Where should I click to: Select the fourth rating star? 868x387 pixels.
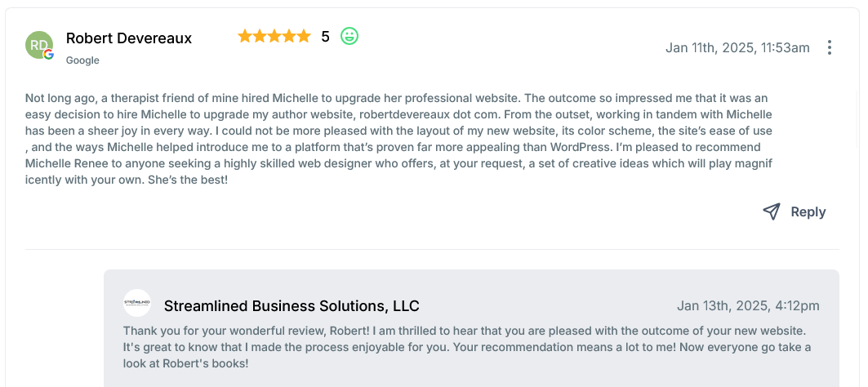click(x=289, y=36)
